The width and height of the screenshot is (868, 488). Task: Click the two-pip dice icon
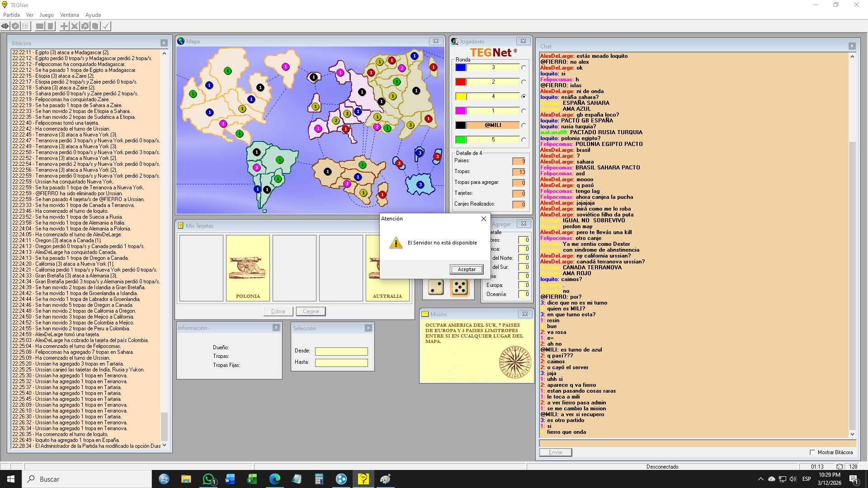point(436,287)
